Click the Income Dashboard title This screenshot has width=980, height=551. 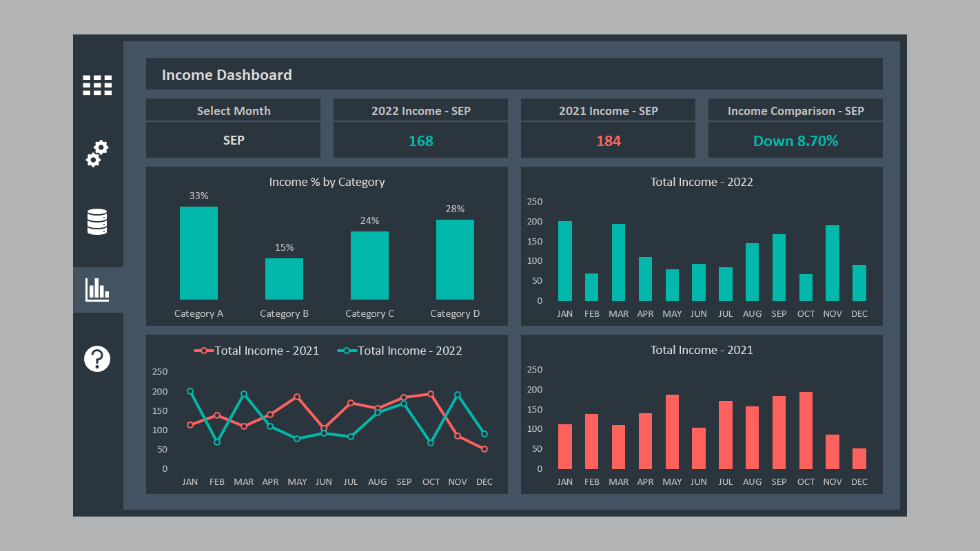(227, 74)
